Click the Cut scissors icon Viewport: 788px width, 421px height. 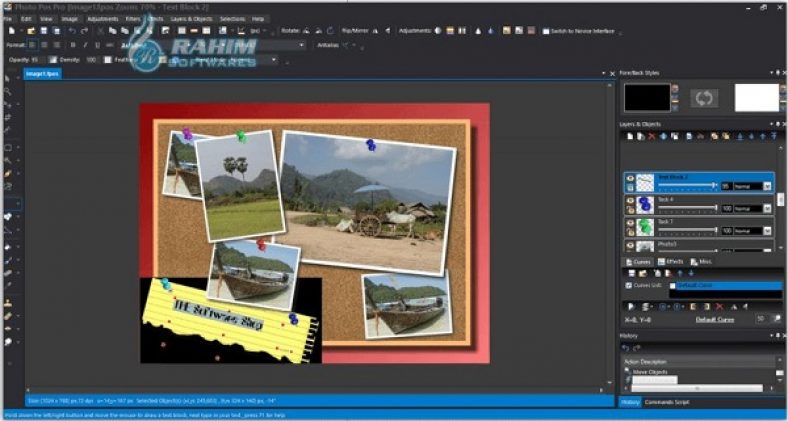pos(100,31)
